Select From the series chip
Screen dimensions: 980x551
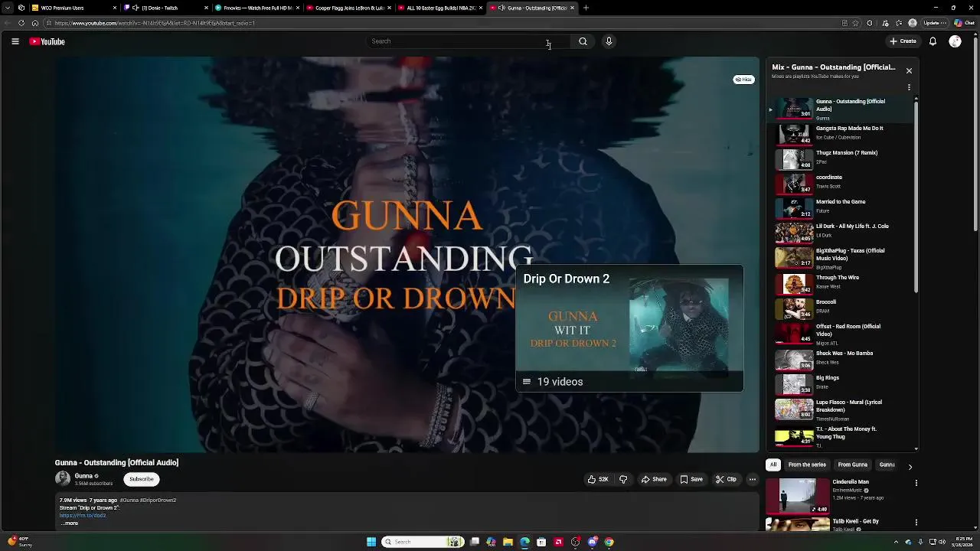807,465
